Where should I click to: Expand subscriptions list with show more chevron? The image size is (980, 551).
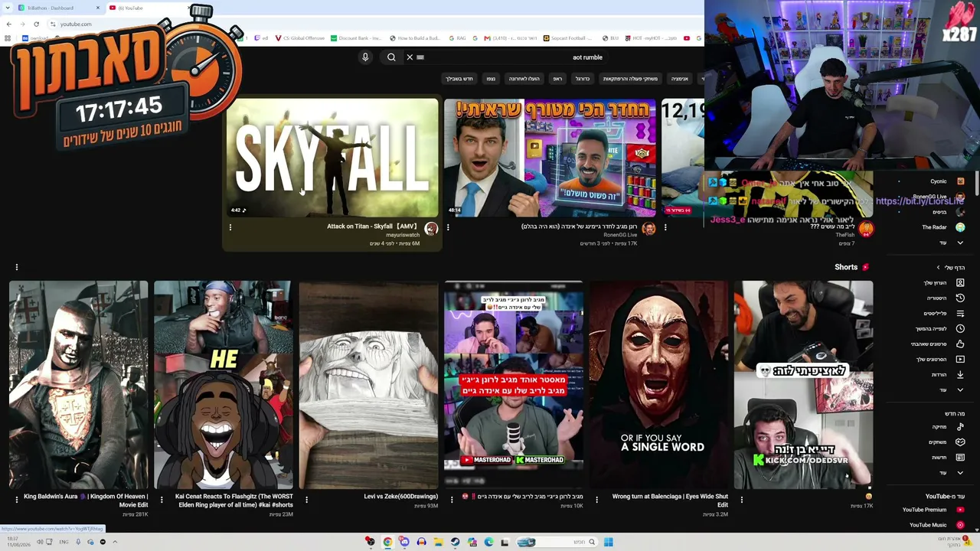(960, 243)
